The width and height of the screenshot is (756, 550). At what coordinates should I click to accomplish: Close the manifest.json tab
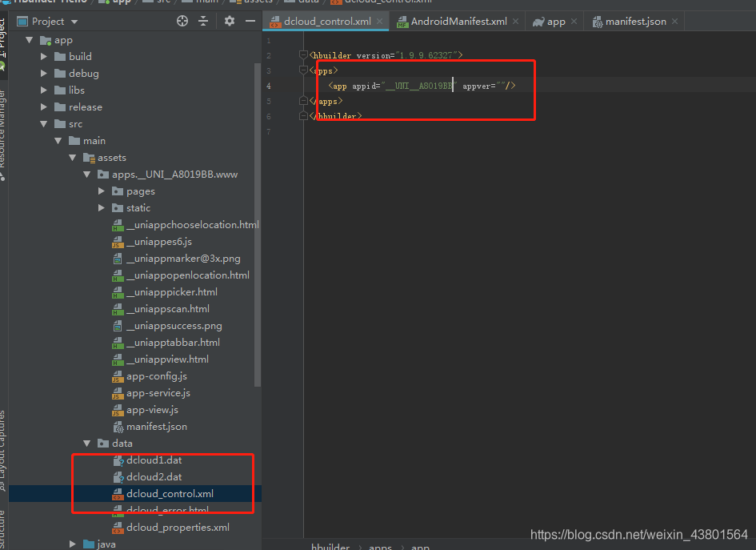click(674, 22)
